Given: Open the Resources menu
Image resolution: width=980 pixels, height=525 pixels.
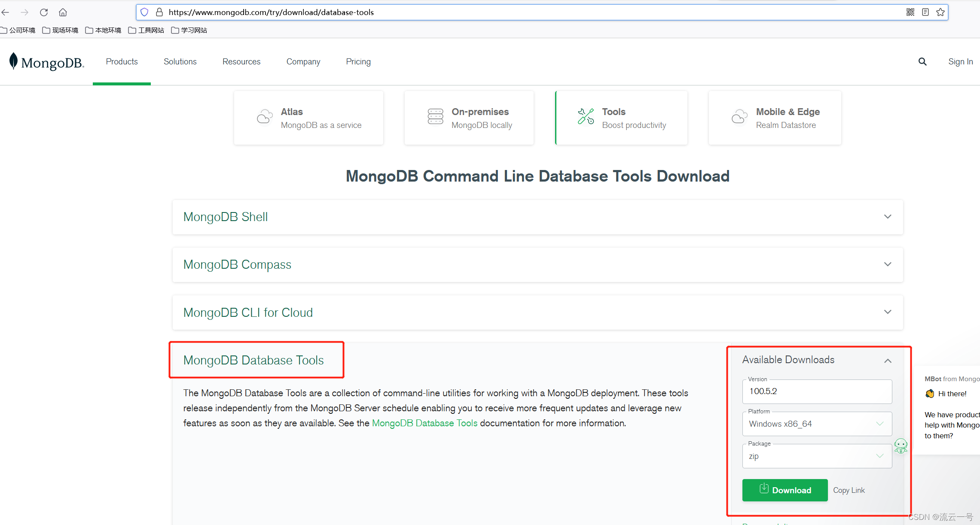Looking at the screenshot, I should pos(241,62).
